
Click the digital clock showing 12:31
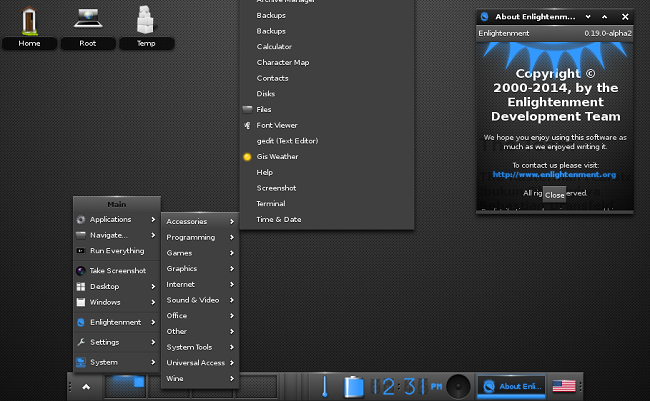pyautogui.click(x=406, y=386)
